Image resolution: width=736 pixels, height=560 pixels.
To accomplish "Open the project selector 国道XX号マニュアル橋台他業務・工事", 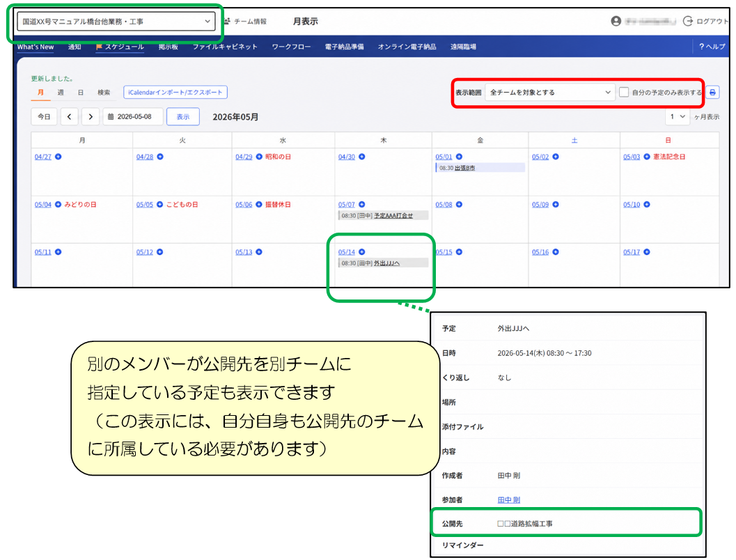I will click(116, 22).
